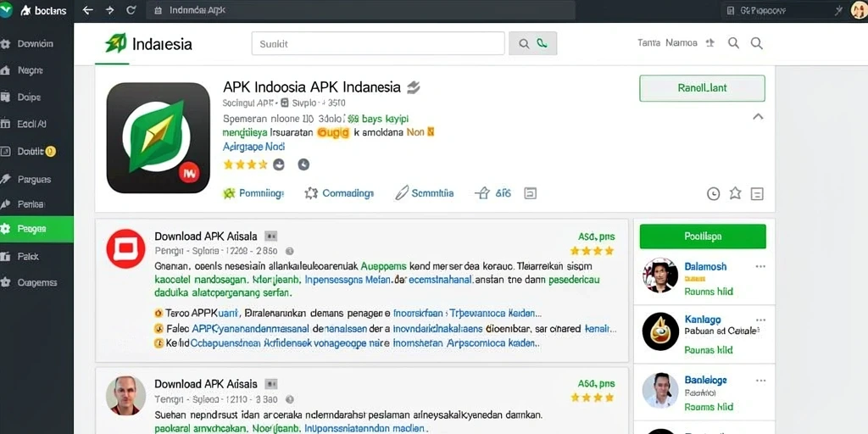
Task: Click the square icon after the 6í6 tab
Action: [531, 193]
